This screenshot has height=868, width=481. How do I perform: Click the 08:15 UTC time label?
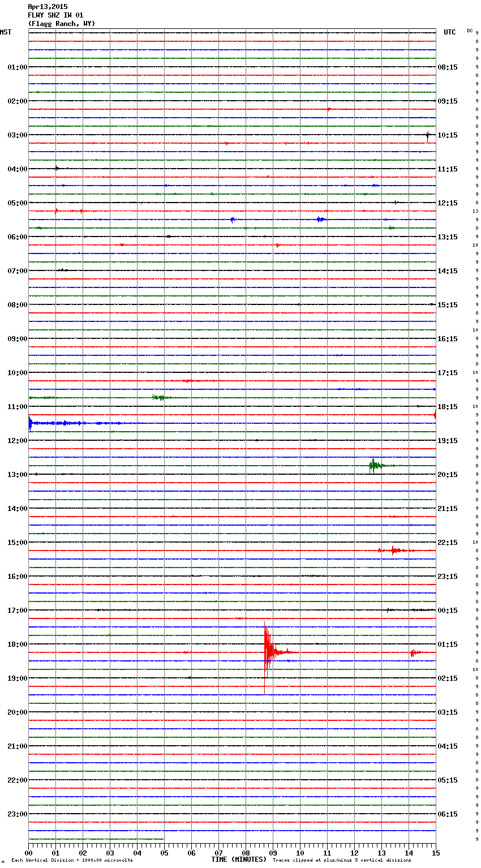[448, 67]
